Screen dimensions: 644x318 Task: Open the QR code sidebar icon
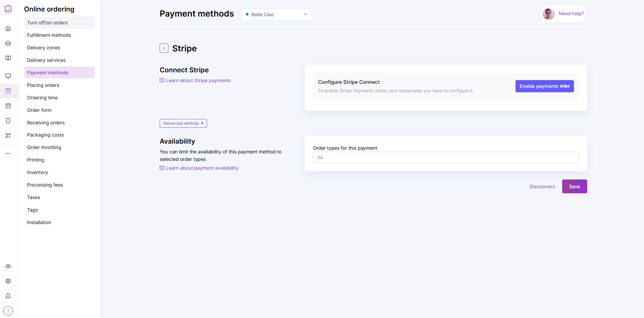8,136
